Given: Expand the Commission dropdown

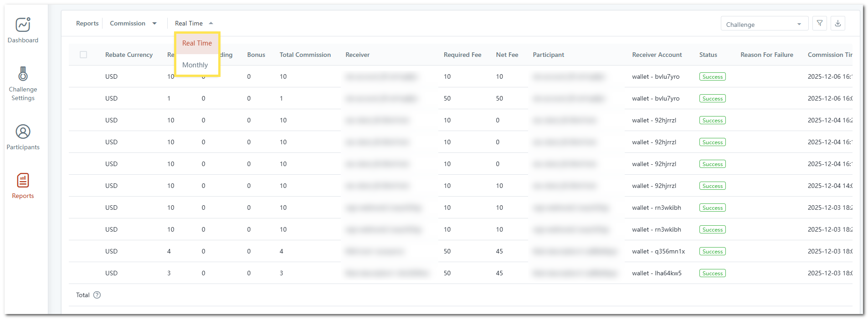Looking at the screenshot, I should pyautogui.click(x=133, y=23).
